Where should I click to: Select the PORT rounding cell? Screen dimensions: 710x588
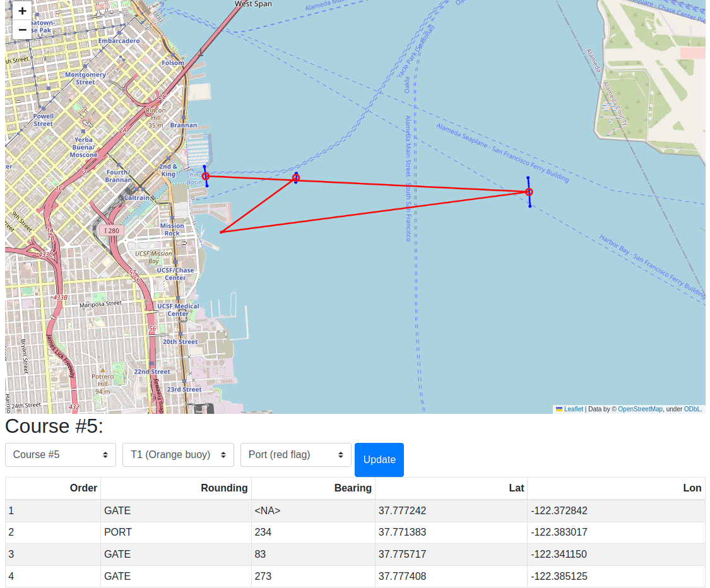(175, 532)
